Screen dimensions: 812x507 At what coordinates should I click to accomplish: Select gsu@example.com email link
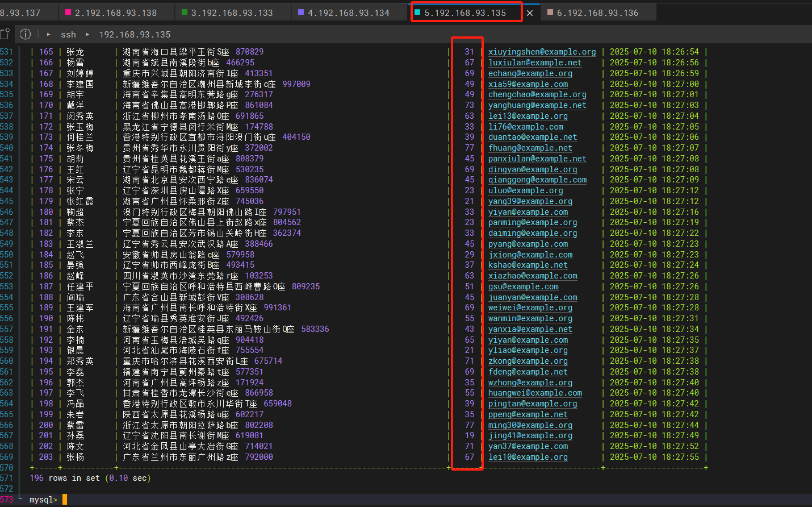[x=524, y=286]
